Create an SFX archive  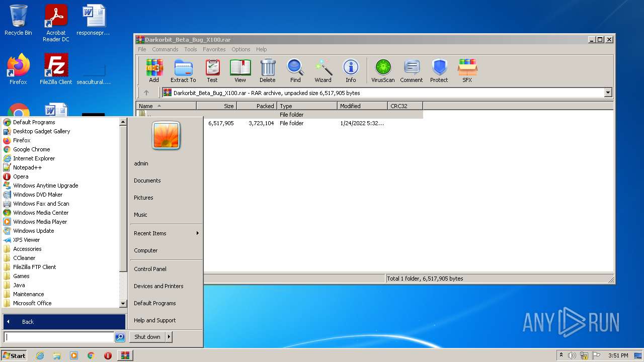pyautogui.click(x=467, y=70)
